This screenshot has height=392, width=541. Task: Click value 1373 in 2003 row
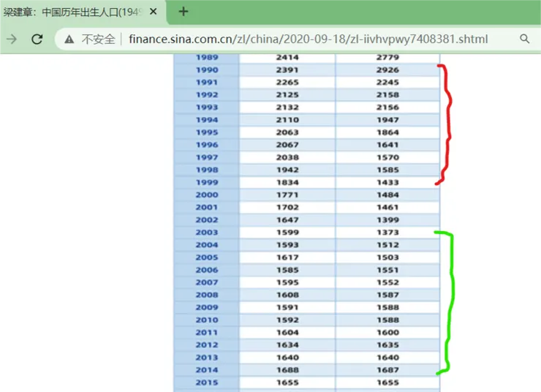[387, 233]
